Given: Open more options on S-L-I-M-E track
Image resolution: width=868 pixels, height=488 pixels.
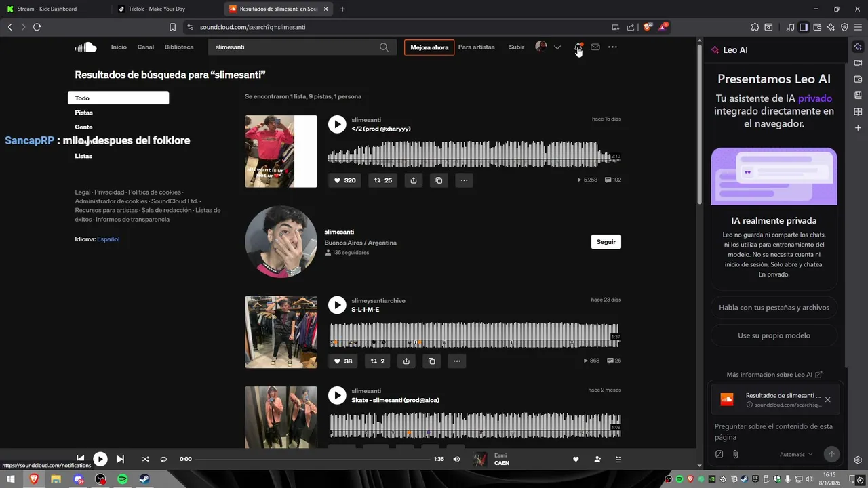Looking at the screenshot, I should point(456,361).
